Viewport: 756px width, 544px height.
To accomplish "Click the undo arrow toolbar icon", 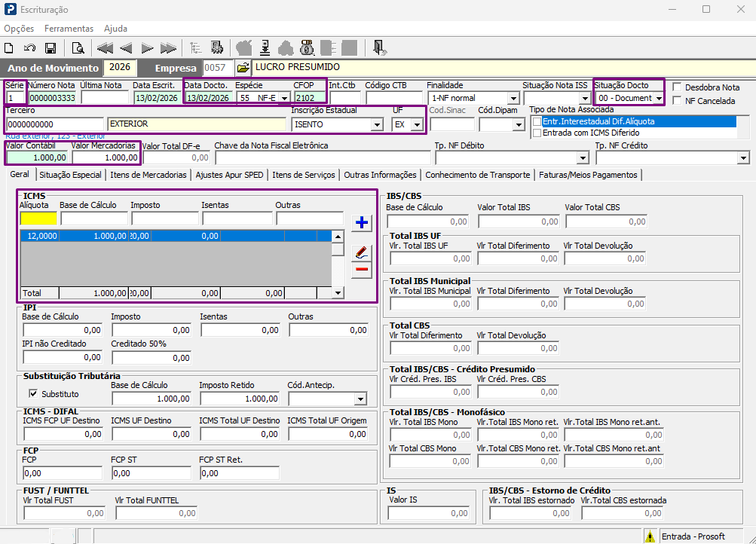I will pyautogui.click(x=30, y=48).
